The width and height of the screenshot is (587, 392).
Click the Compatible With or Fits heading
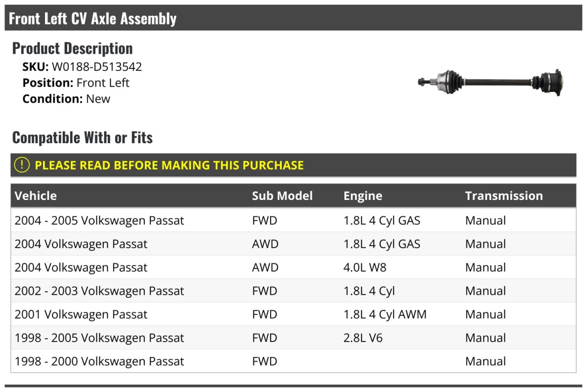click(82, 138)
